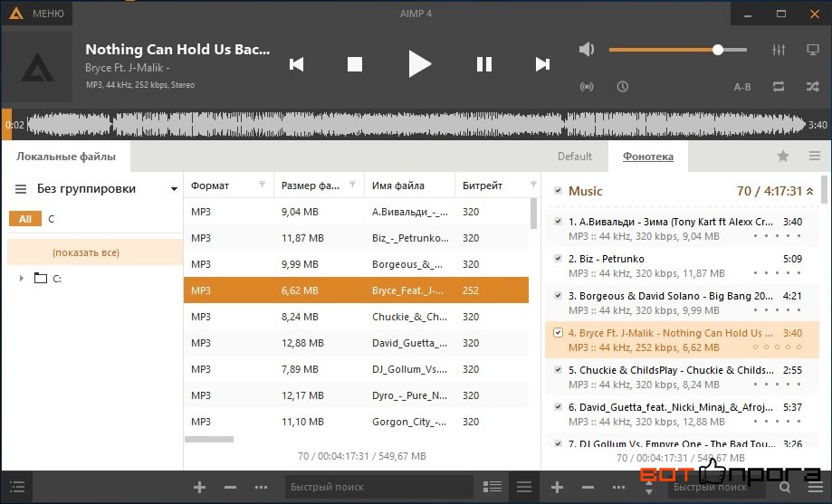Select the All filter button
Viewport: 832px width, 504px height.
pyautogui.click(x=25, y=219)
